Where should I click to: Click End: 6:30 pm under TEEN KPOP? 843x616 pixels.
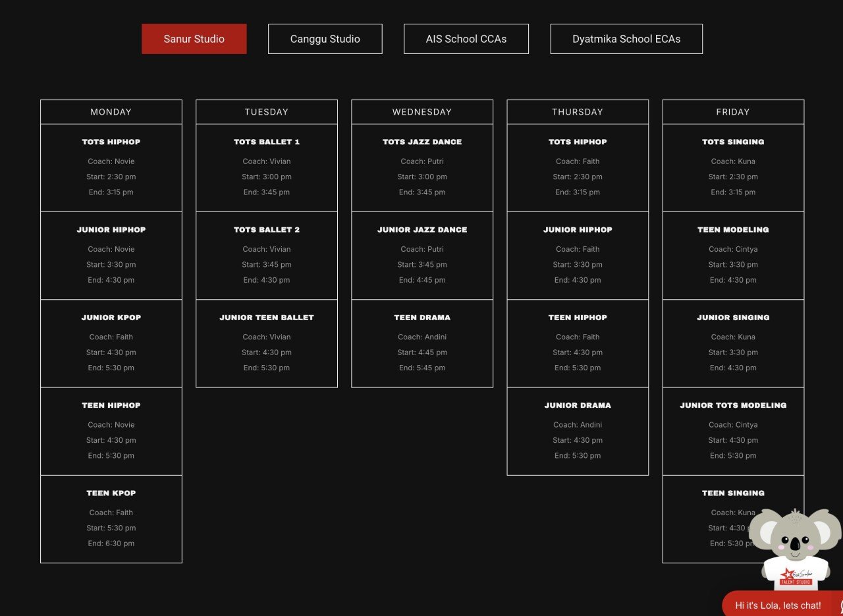pyautogui.click(x=111, y=544)
